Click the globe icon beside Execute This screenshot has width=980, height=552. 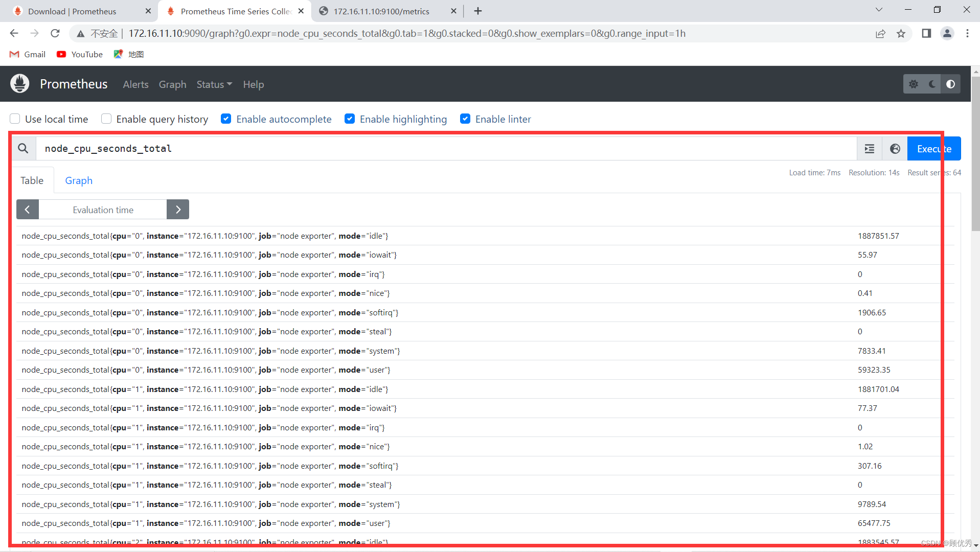click(x=895, y=148)
